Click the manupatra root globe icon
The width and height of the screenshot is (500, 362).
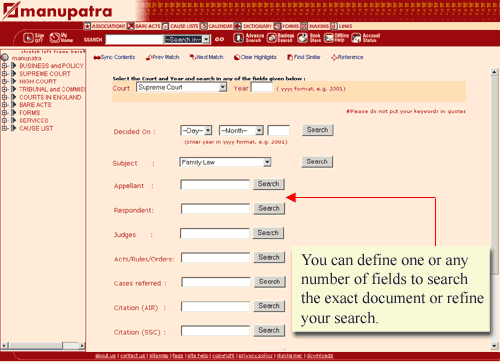pyautogui.click(x=5, y=58)
